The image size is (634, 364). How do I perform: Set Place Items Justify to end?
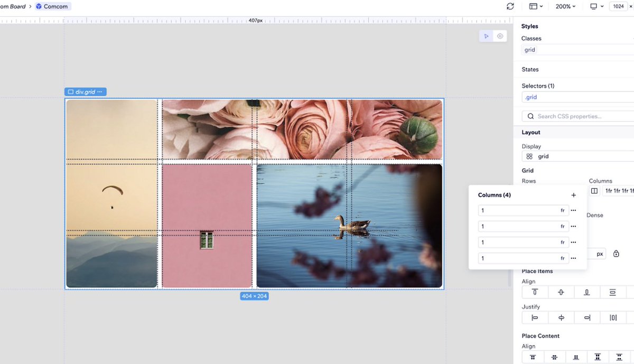pos(586,318)
